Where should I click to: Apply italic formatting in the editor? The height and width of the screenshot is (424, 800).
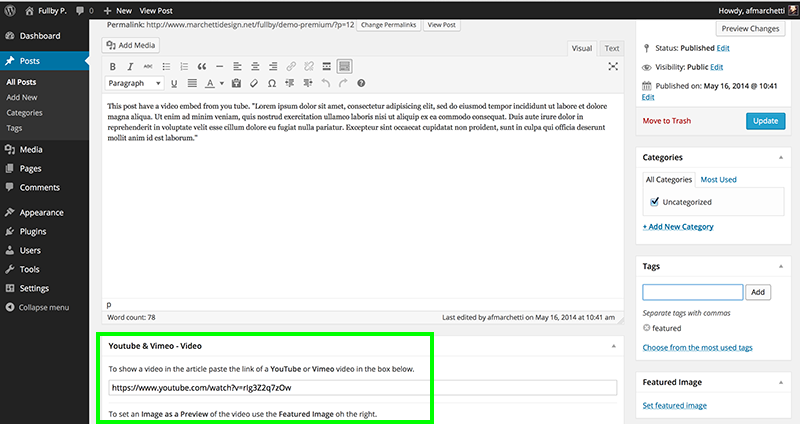pos(130,66)
